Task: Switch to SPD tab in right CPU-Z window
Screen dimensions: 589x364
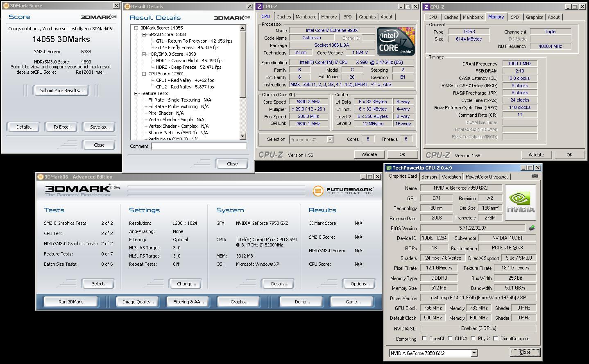Action: click(515, 17)
